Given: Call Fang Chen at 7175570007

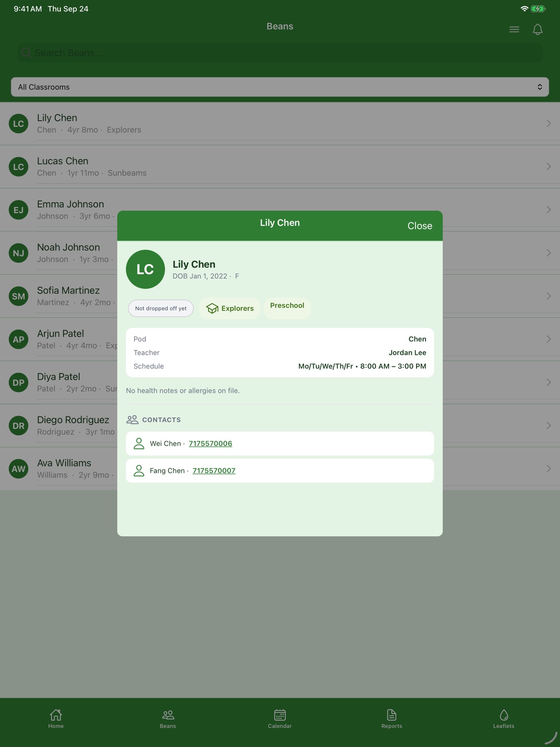Looking at the screenshot, I should [214, 470].
